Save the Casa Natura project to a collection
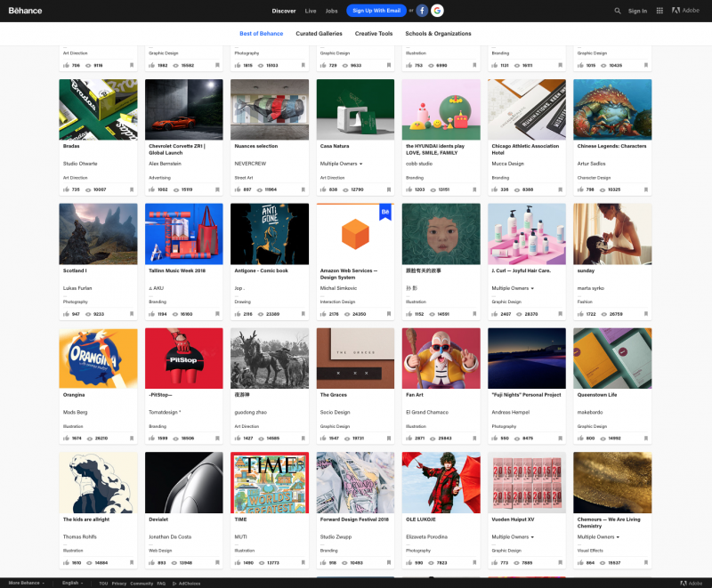712x588 pixels. click(390, 189)
